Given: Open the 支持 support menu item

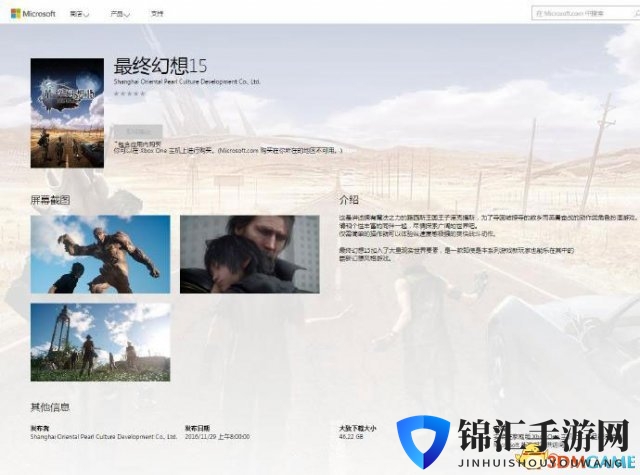Looking at the screenshot, I should click(157, 13).
